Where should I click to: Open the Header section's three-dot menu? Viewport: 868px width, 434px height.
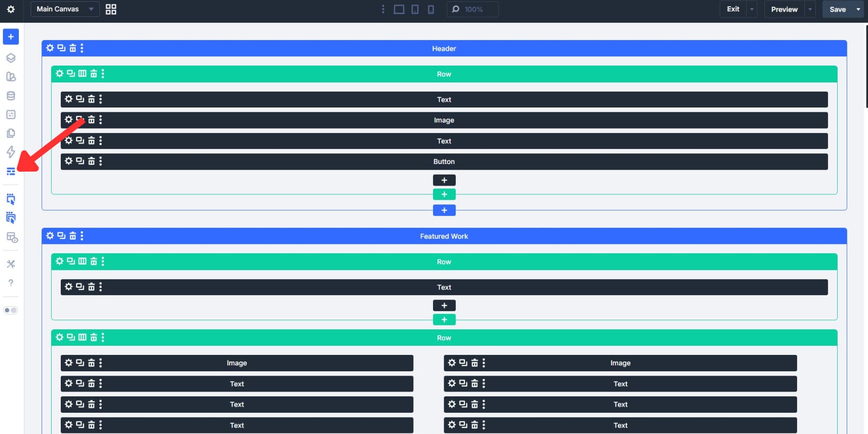pos(82,48)
